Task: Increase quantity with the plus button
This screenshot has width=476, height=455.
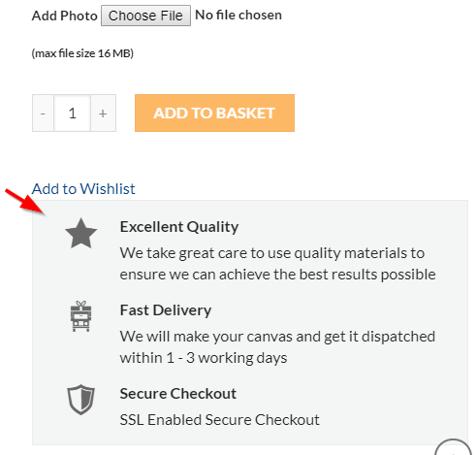Action: pyautogui.click(x=103, y=114)
